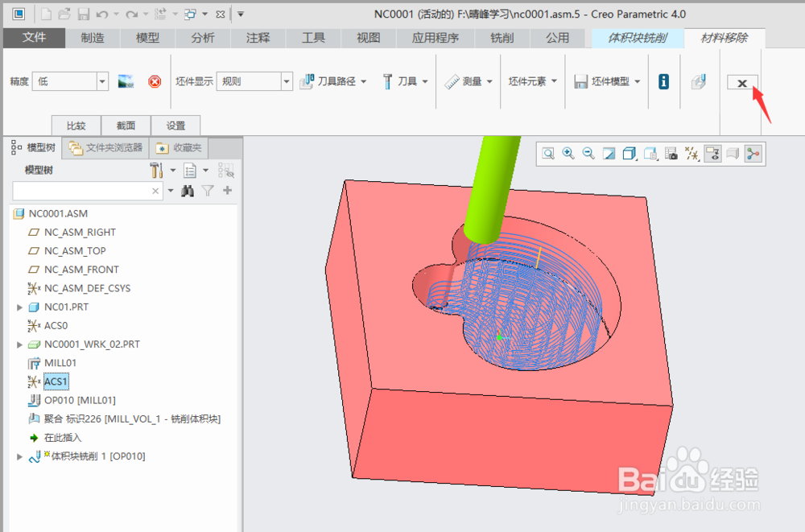Click the zoom out magnifier icon
The height and width of the screenshot is (532, 805).
[589, 153]
